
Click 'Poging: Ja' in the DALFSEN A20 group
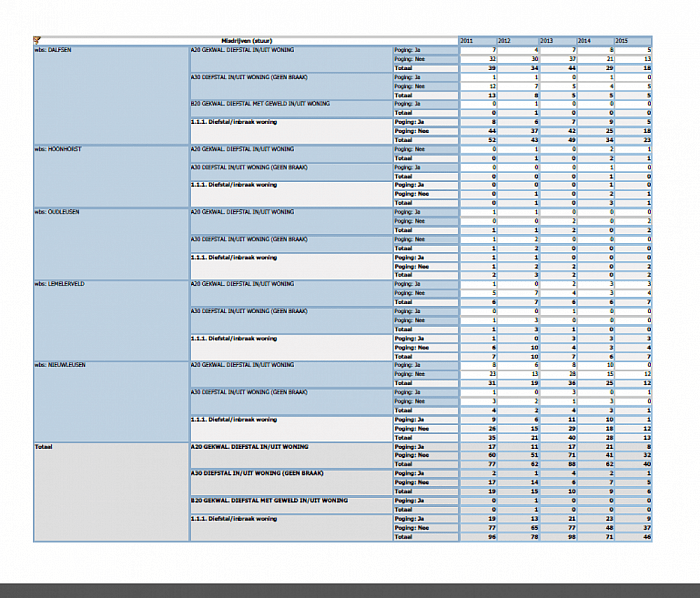tap(407, 50)
